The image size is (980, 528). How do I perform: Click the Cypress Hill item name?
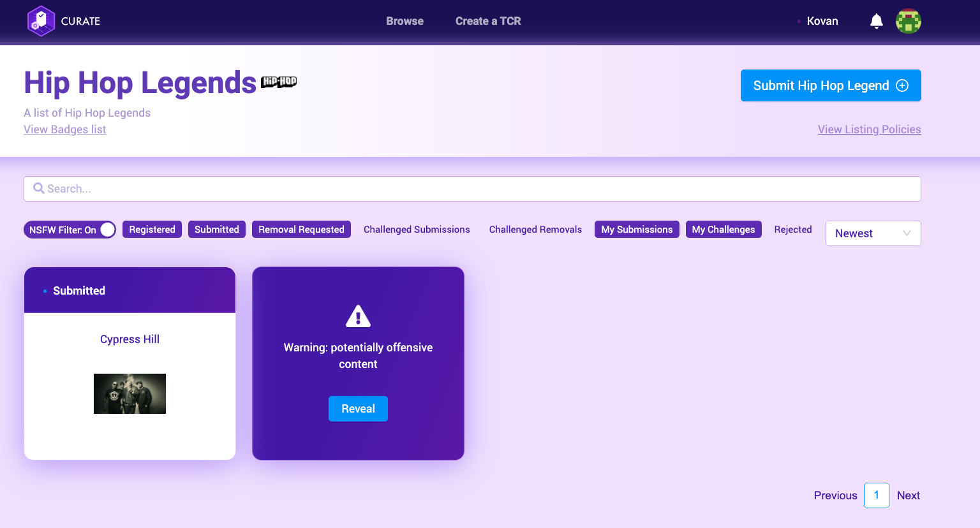coord(130,339)
